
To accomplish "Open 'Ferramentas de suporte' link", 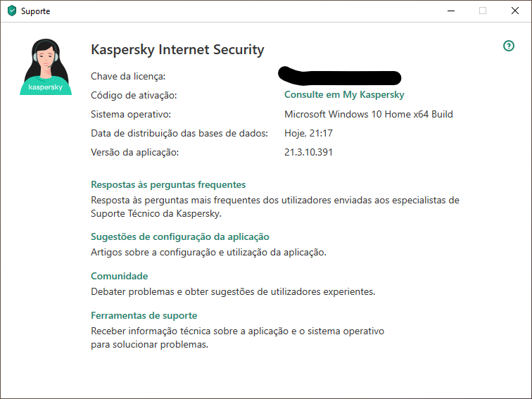I will (144, 315).
